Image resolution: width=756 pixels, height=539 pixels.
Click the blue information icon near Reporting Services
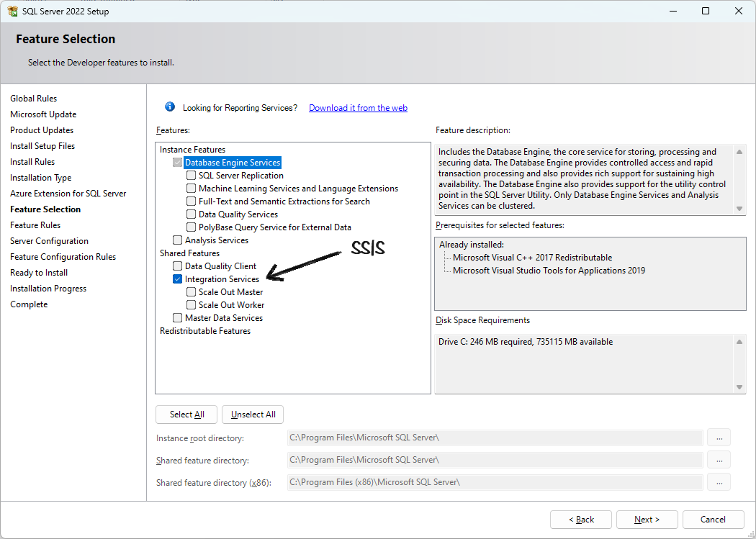pyautogui.click(x=170, y=107)
